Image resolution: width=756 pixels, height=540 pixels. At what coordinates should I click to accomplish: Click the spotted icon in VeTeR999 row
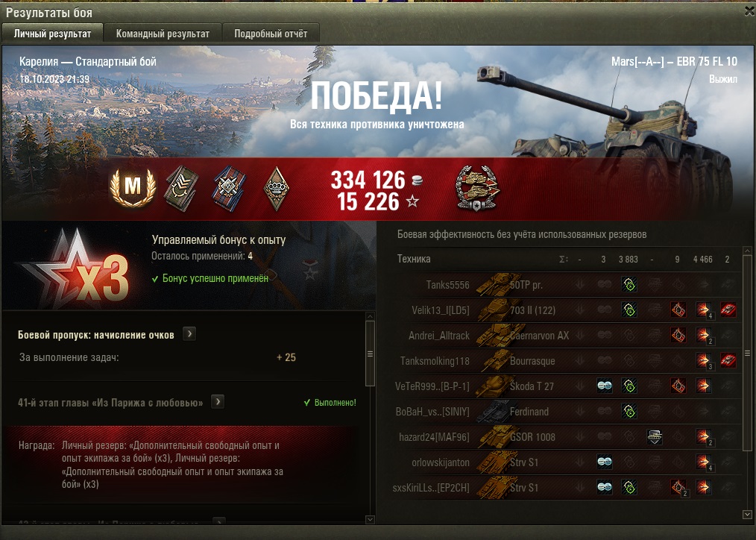pyautogui.click(x=605, y=386)
